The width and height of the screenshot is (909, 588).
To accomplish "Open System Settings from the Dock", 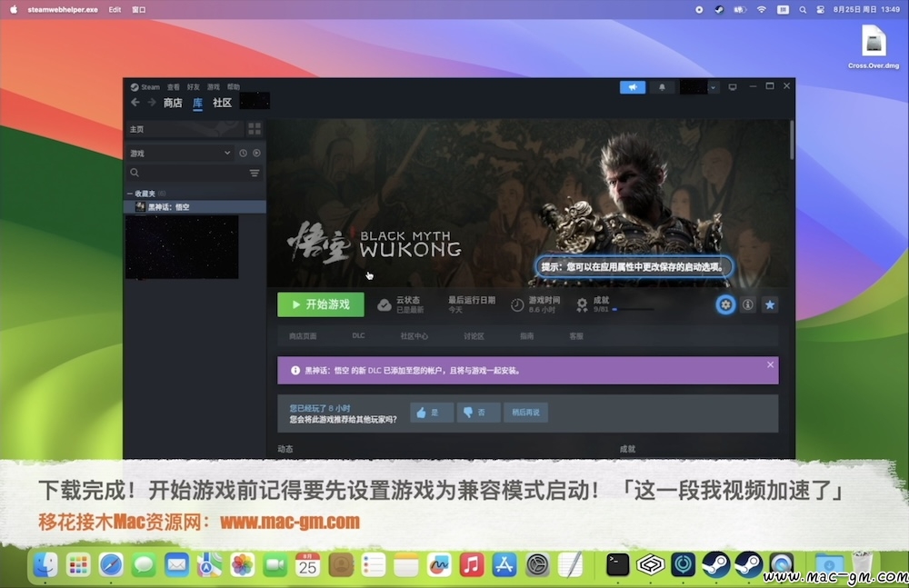I will (537, 564).
